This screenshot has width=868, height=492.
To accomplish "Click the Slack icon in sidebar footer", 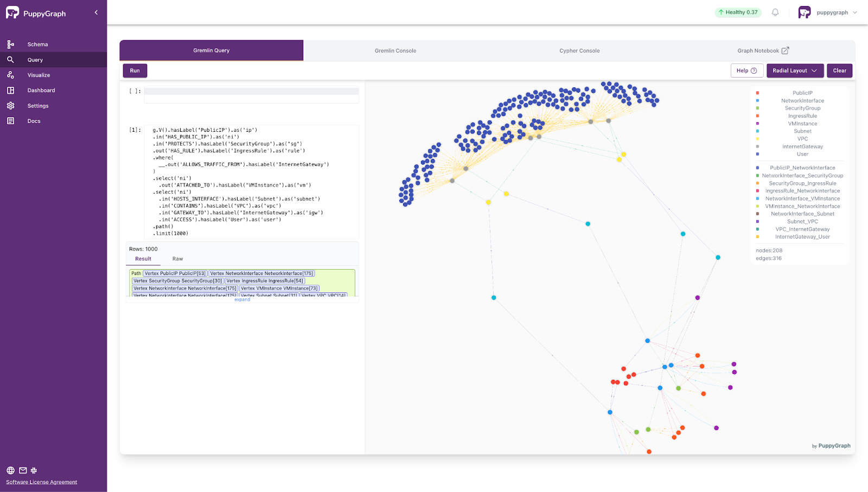I will tap(34, 470).
